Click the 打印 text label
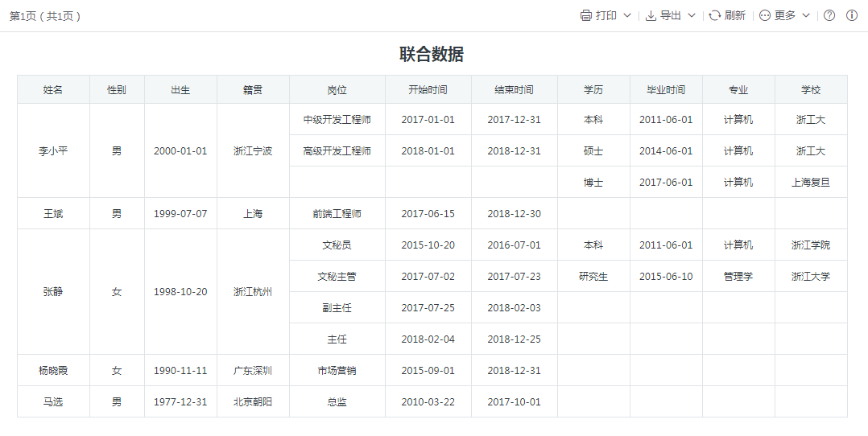This screenshot has height=436, width=868. [x=606, y=16]
